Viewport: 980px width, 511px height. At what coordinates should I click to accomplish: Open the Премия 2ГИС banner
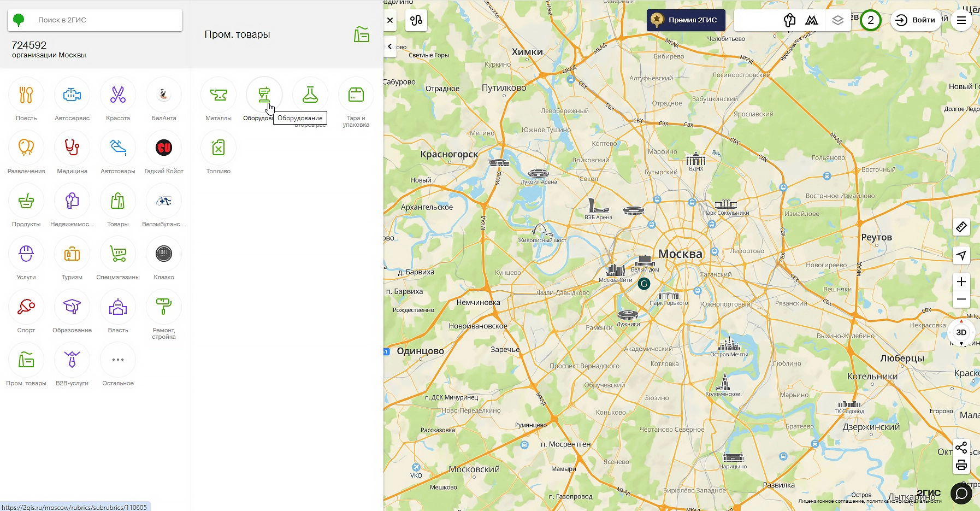pos(686,20)
